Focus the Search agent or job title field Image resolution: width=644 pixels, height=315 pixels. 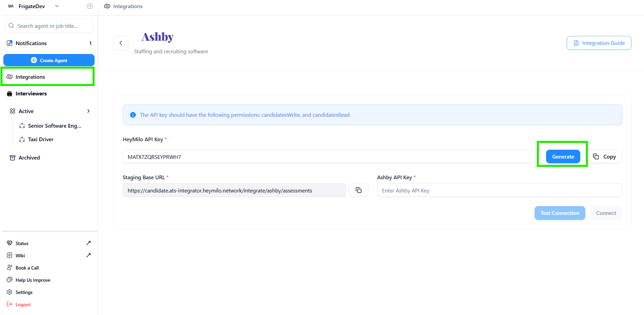coord(49,26)
